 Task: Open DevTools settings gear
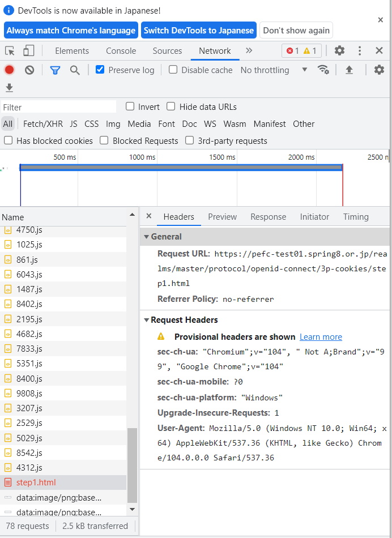coord(339,50)
